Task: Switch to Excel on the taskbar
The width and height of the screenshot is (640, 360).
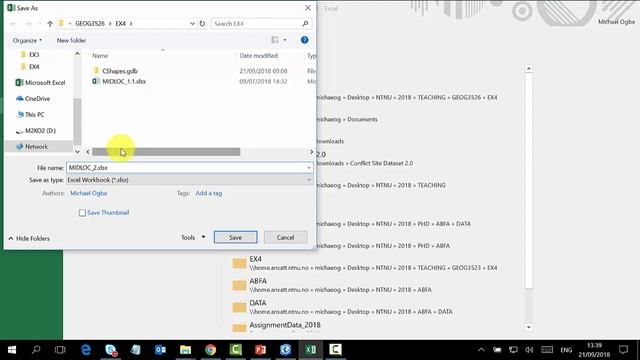Action: pos(310,350)
